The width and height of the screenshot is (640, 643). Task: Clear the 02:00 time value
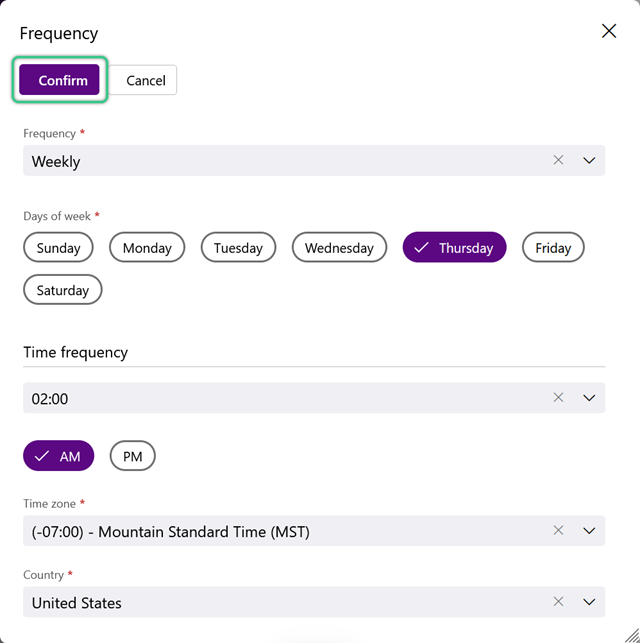[558, 397]
